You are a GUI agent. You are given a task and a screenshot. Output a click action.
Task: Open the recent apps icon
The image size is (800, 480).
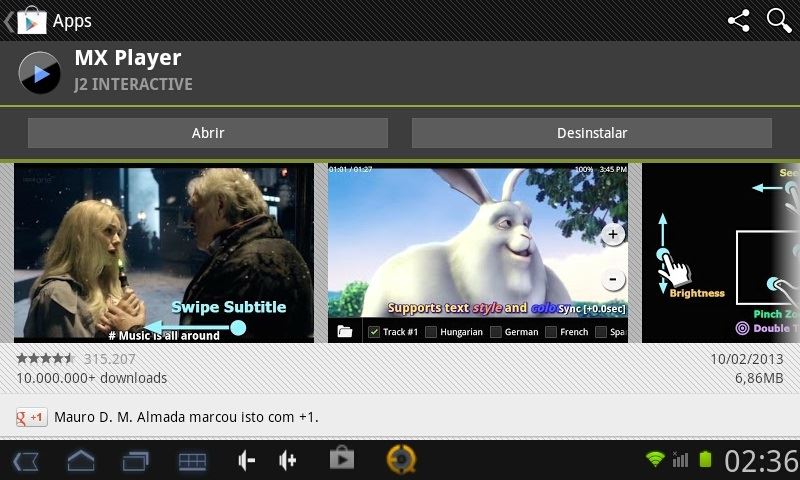tap(136, 461)
